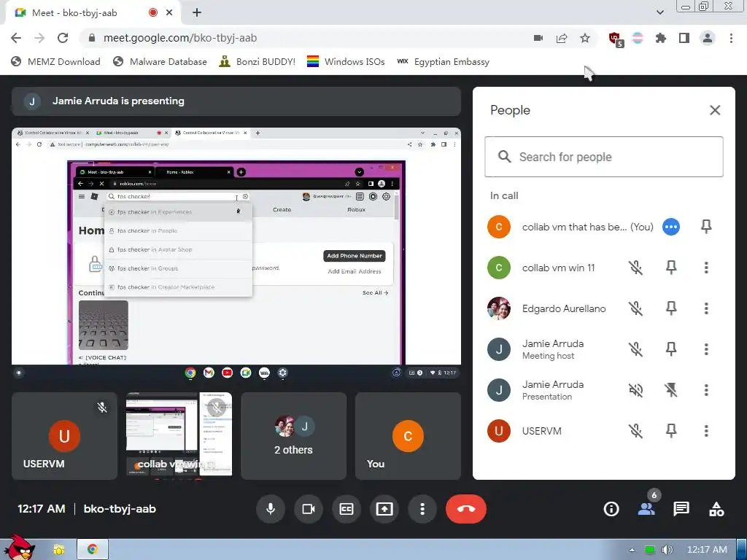Open Malware Database bookmark

pos(160,62)
